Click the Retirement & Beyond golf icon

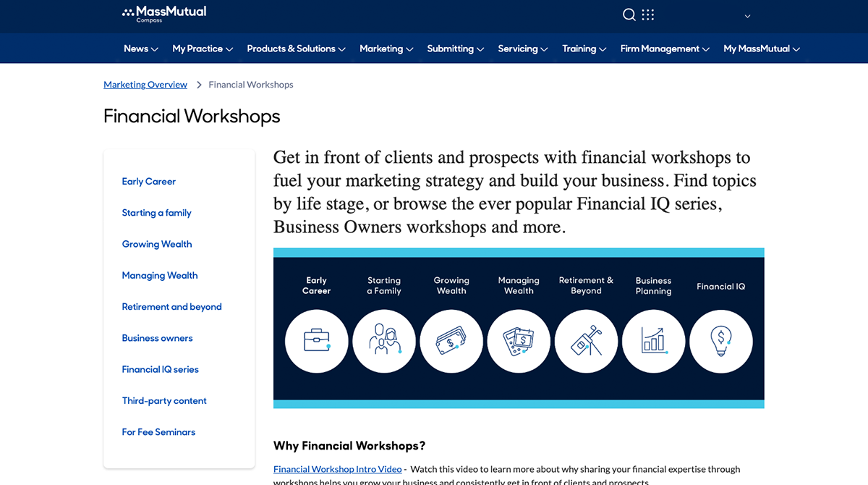tap(586, 341)
